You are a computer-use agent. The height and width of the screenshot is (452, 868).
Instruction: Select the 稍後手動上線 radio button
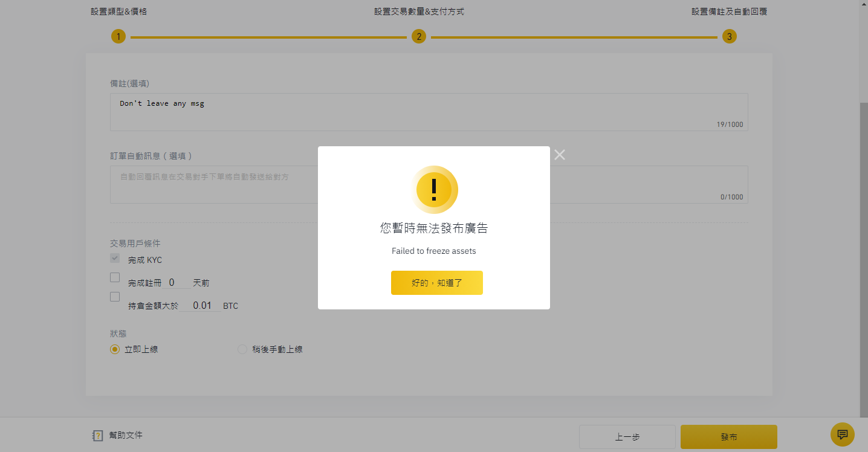click(242, 349)
